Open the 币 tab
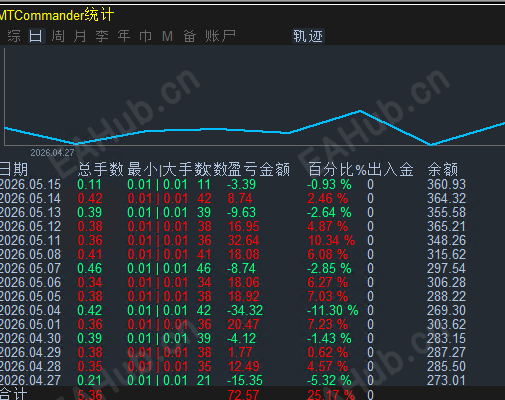 coord(145,36)
